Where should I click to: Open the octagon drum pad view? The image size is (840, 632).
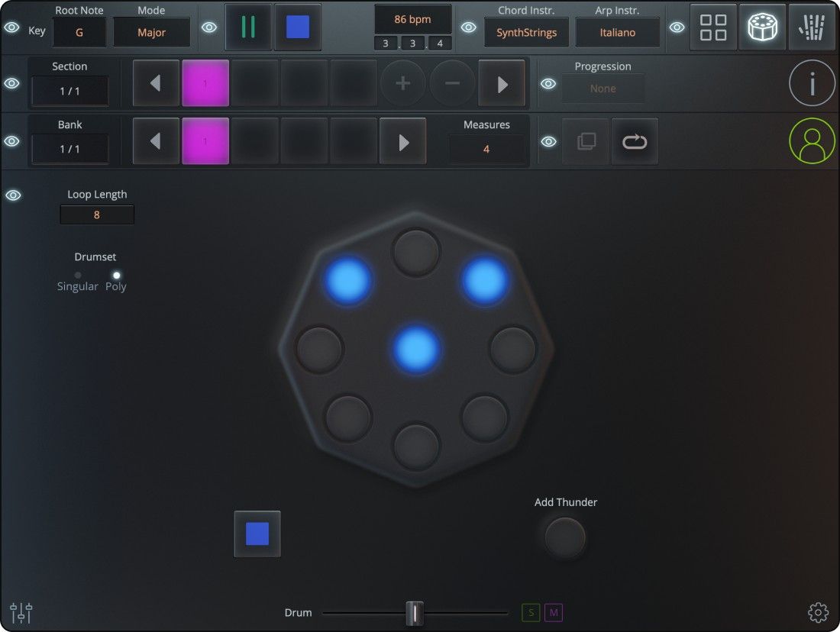[762, 27]
